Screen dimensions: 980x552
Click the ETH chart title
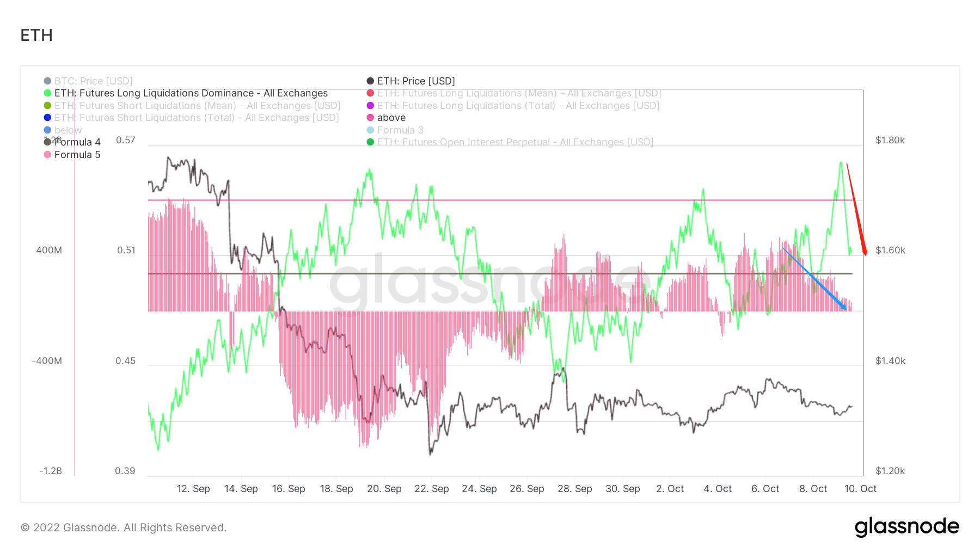click(36, 35)
